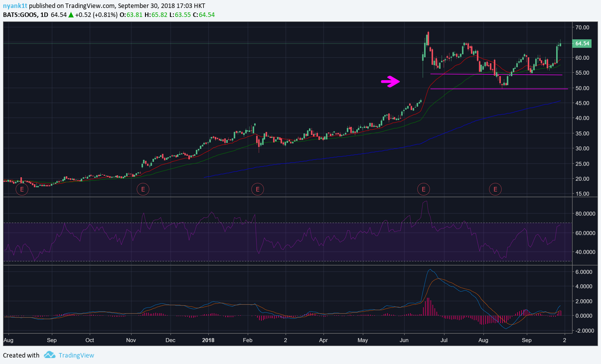Click the 25.00 price axis label
This screenshot has height=364, width=601.
[x=583, y=164]
